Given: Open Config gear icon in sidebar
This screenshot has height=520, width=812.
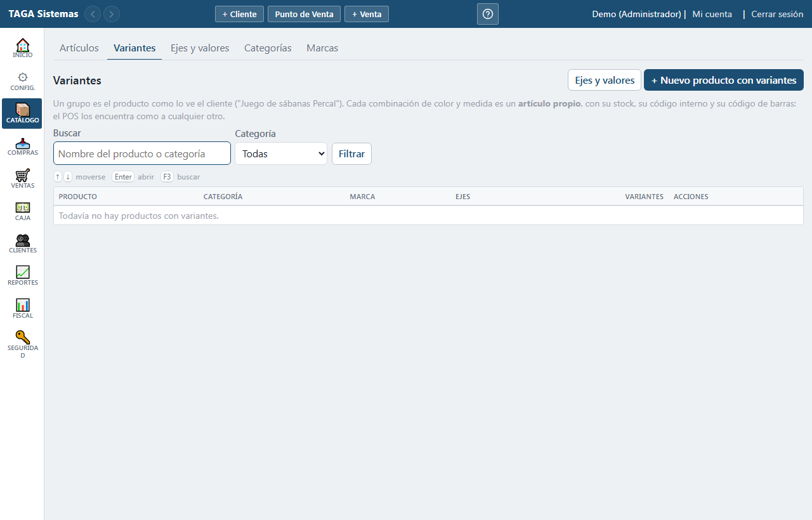Looking at the screenshot, I should pos(22,77).
